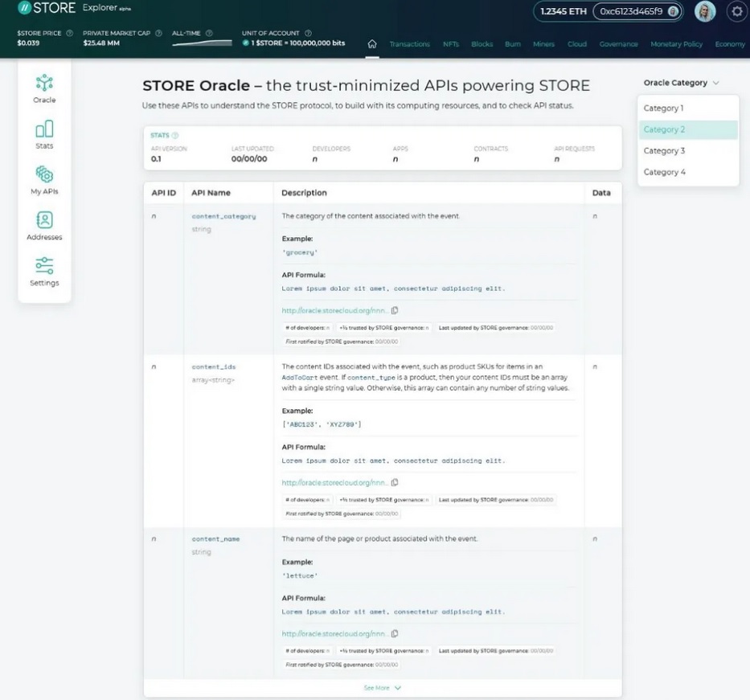This screenshot has height=700, width=750.
Task: Choose Category 3 from the list
Action: (x=664, y=151)
